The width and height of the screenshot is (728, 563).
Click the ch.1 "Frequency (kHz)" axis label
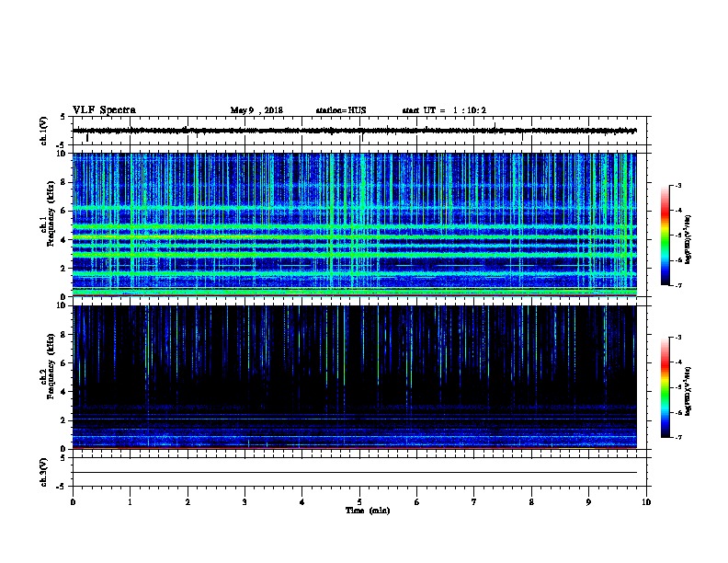tap(51, 213)
